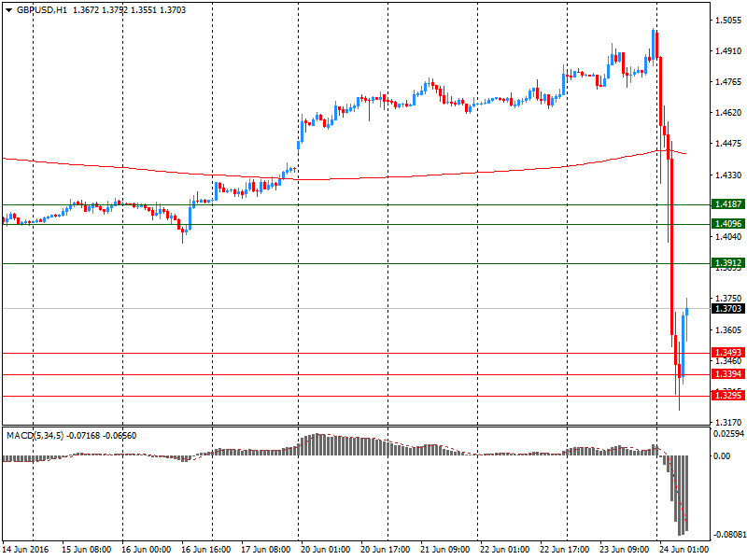
Task: Select the GBPUSD,H1 chart title text
Action: (x=42, y=10)
